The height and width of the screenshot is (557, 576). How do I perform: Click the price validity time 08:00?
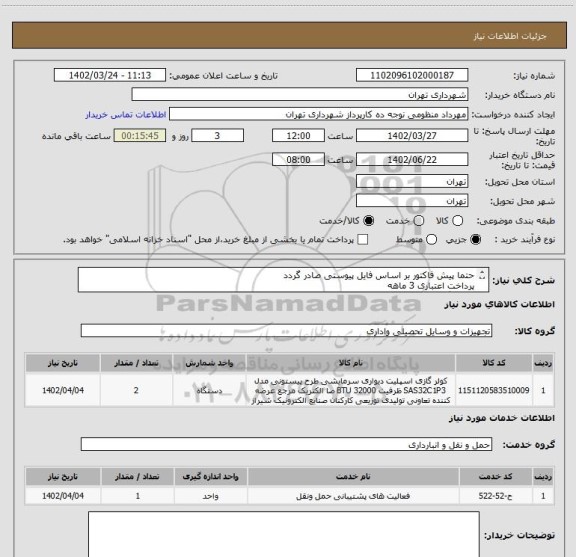coord(298,159)
